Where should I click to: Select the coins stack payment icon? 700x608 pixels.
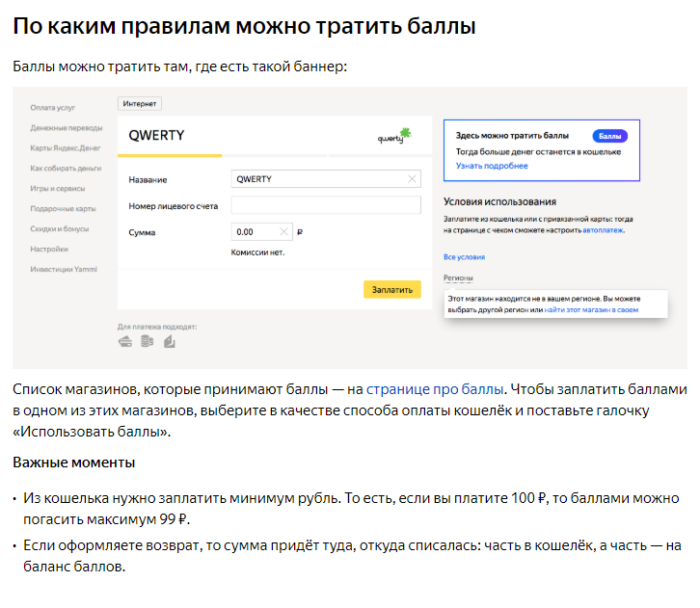pyautogui.click(x=147, y=341)
